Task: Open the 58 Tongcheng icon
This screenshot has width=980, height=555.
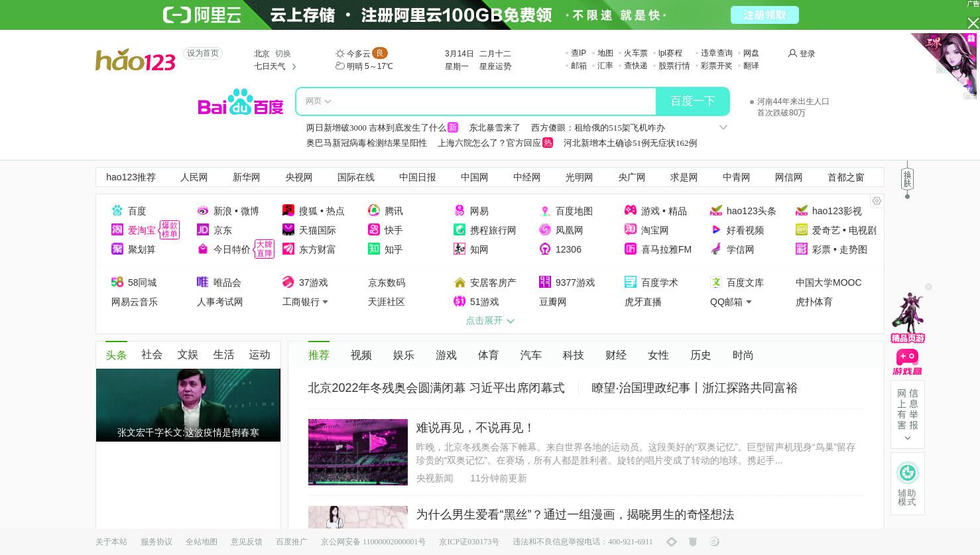Action: (x=117, y=282)
